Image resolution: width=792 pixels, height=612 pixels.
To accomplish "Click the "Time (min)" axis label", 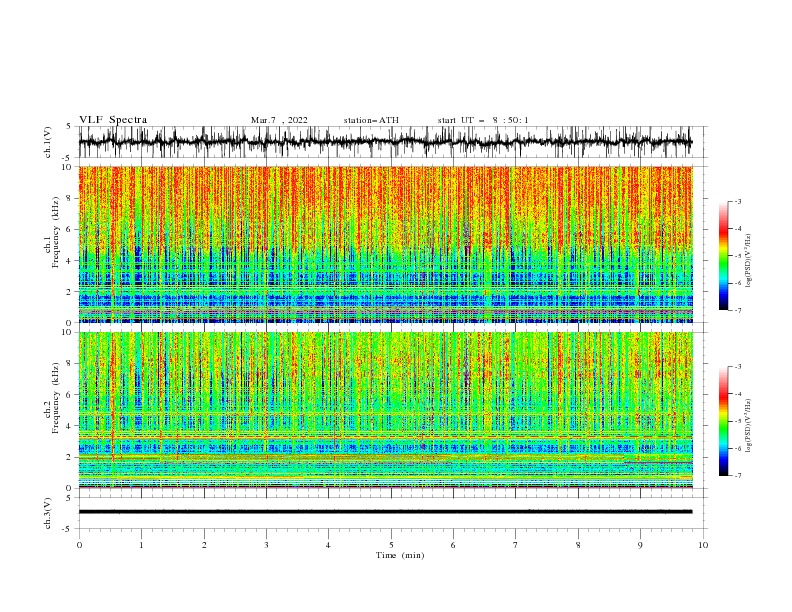I will pos(400,555).
